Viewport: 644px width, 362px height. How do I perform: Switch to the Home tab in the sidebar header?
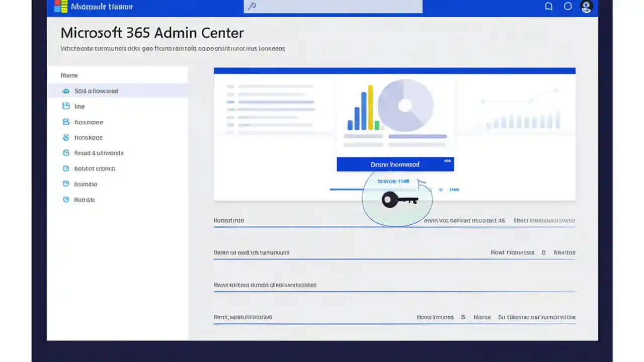[69, 75]
